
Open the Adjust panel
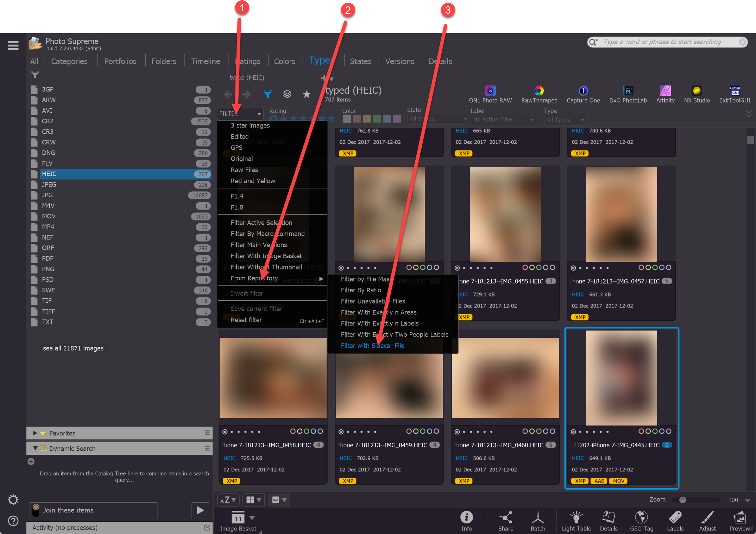pos(707,521)
